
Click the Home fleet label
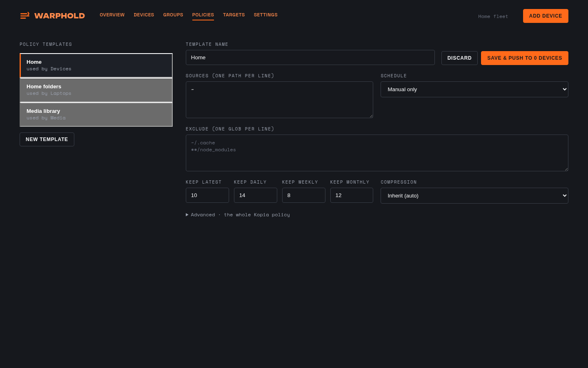pyautogui.click(x=493, y=16)
